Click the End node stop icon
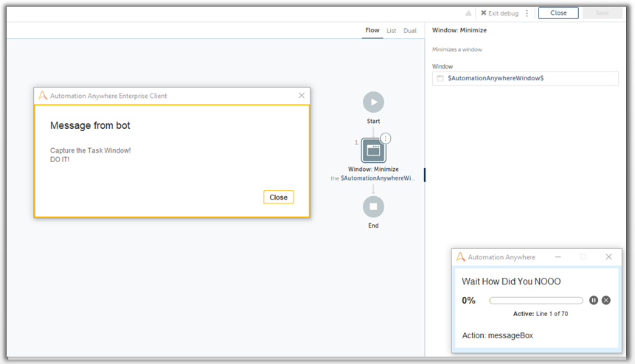This screenshot has height=364, width=635. point(373,206)
